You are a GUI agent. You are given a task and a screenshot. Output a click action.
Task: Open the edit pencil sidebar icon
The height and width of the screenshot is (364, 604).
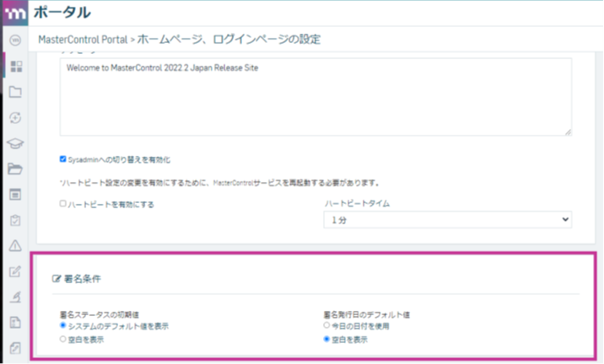tap(15, 271)
